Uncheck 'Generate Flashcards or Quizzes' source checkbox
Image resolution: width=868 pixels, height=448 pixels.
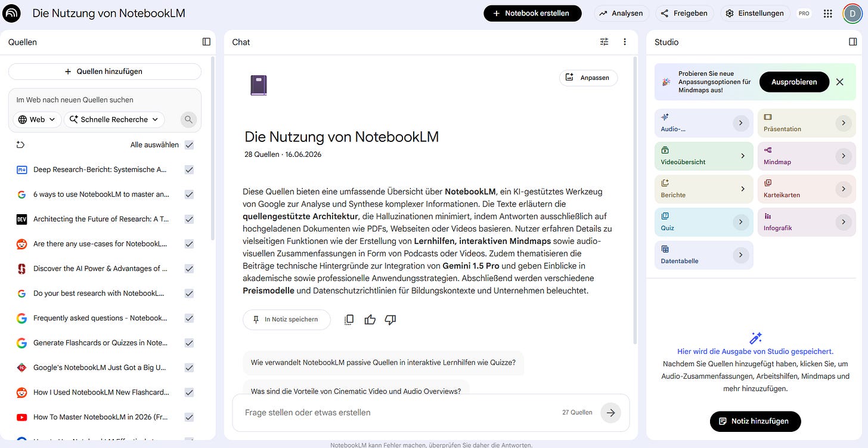pyautogui.click(x=189, y=343)
